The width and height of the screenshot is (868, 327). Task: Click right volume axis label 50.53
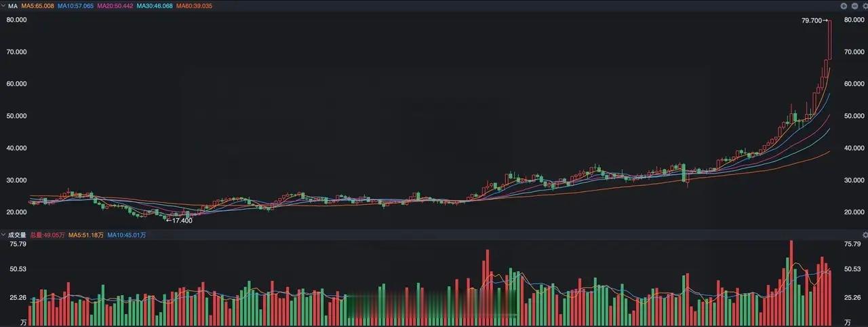[x=852, y=269]
